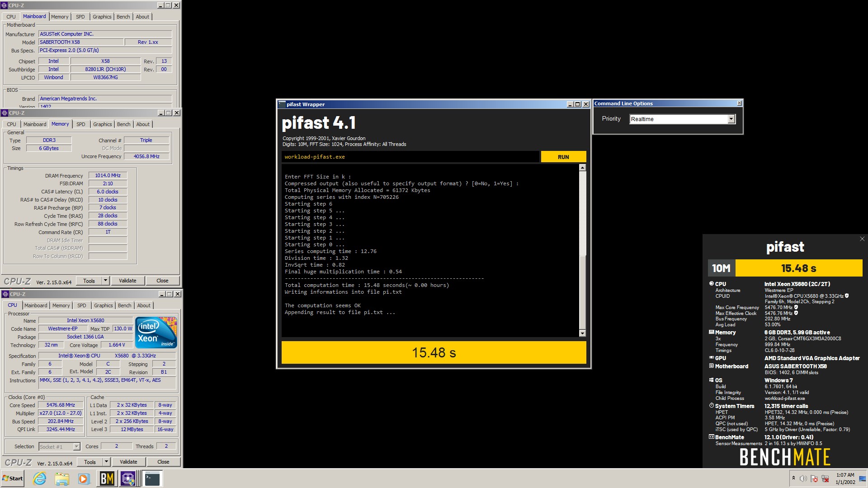
Task: Click the network tray icon with red X
Action: click(825, 479)
